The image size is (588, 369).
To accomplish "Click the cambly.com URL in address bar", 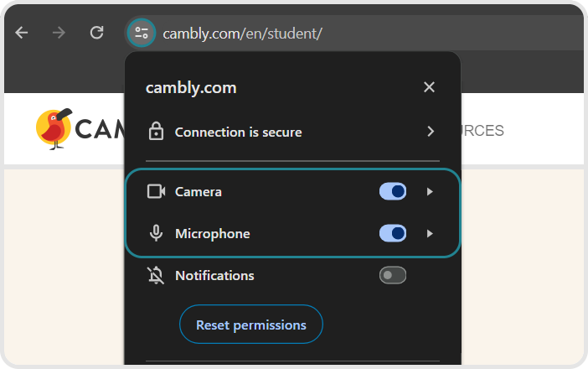I will click(242, 34).
